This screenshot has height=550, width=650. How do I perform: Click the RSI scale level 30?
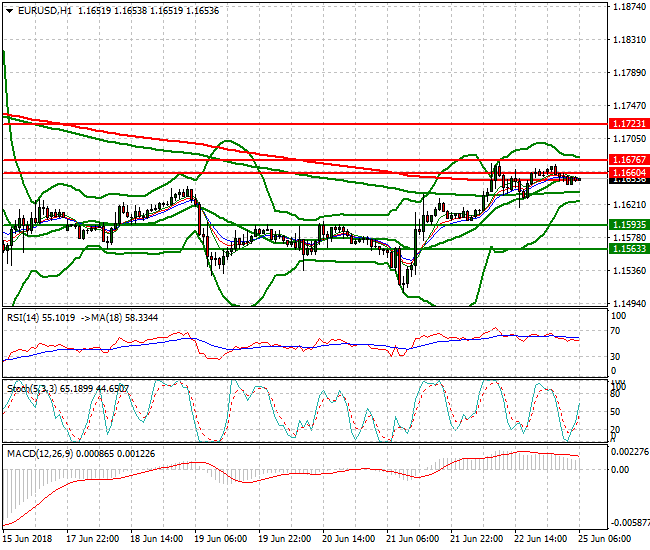(615, 356)
